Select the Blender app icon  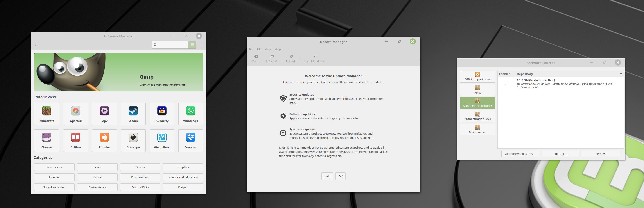[104, 137]
